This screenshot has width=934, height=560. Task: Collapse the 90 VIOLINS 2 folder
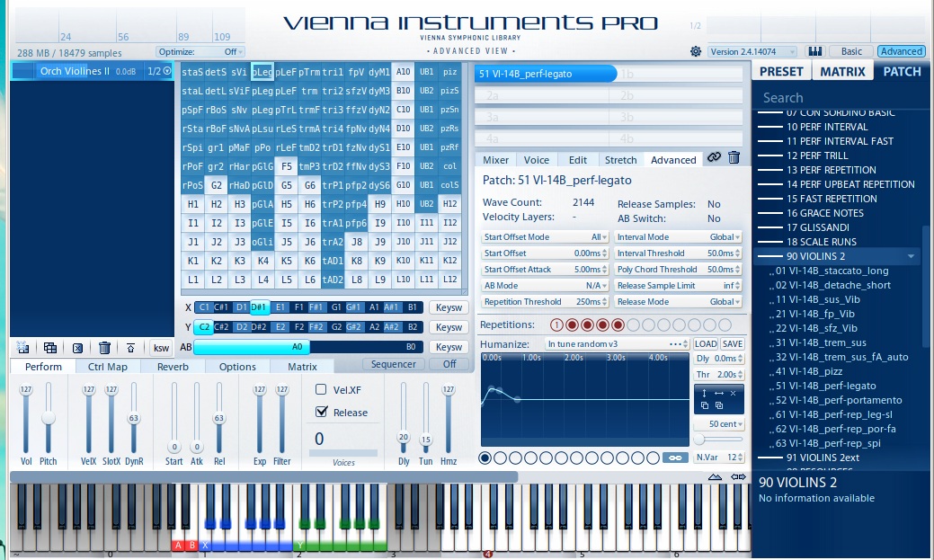tap(911, 256)
